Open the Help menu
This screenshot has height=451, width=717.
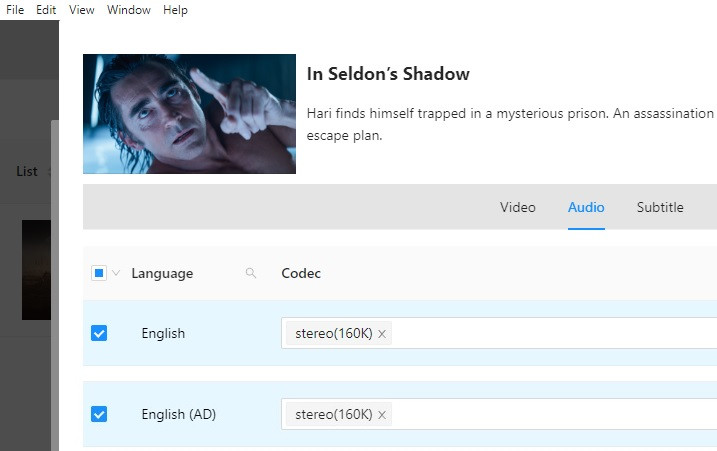coord(175,10)
